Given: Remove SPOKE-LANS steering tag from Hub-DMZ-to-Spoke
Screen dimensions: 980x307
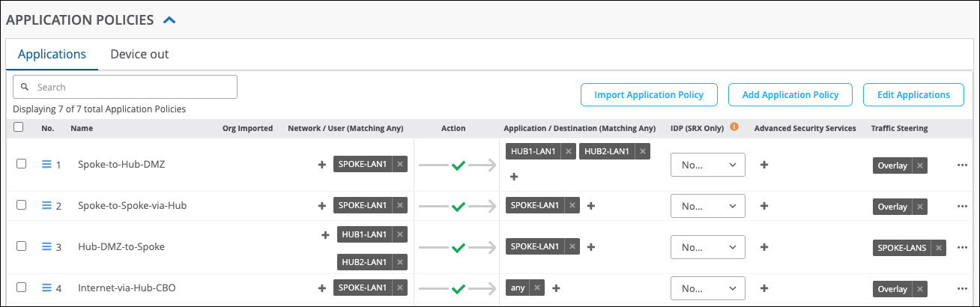Looking at the screenshot, I should [x=939, y=248].
